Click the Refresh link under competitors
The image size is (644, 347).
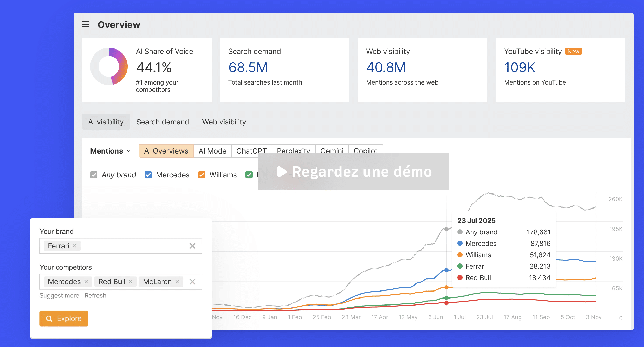pos(95,295)
